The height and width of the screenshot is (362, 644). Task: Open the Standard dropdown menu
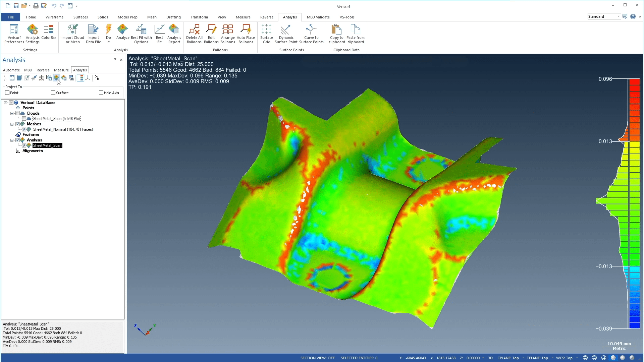coord(619,16)
